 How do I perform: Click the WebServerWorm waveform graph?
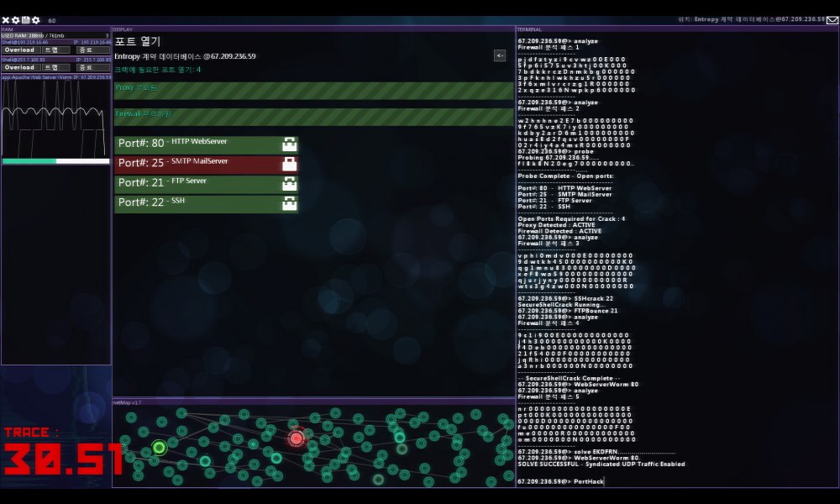tap(55, 119)
